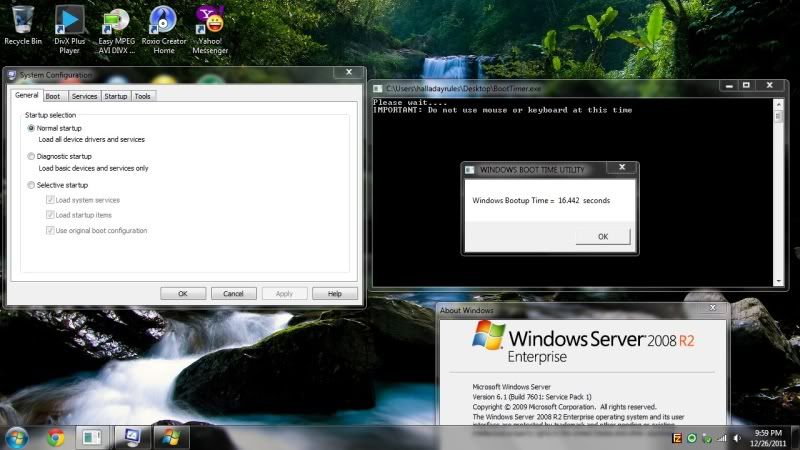Open the volume speaker tray icon

[x=737, y=438]
